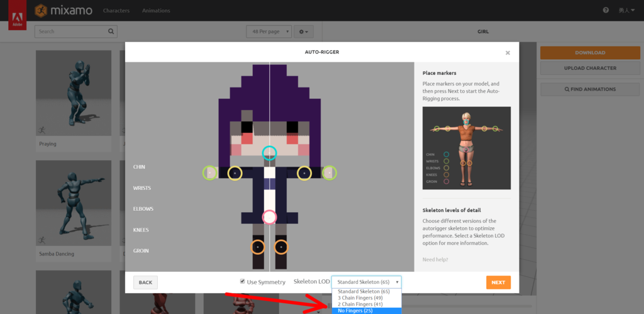
Task: Select the left green wrist marker
Action: (x=210, y=173)
